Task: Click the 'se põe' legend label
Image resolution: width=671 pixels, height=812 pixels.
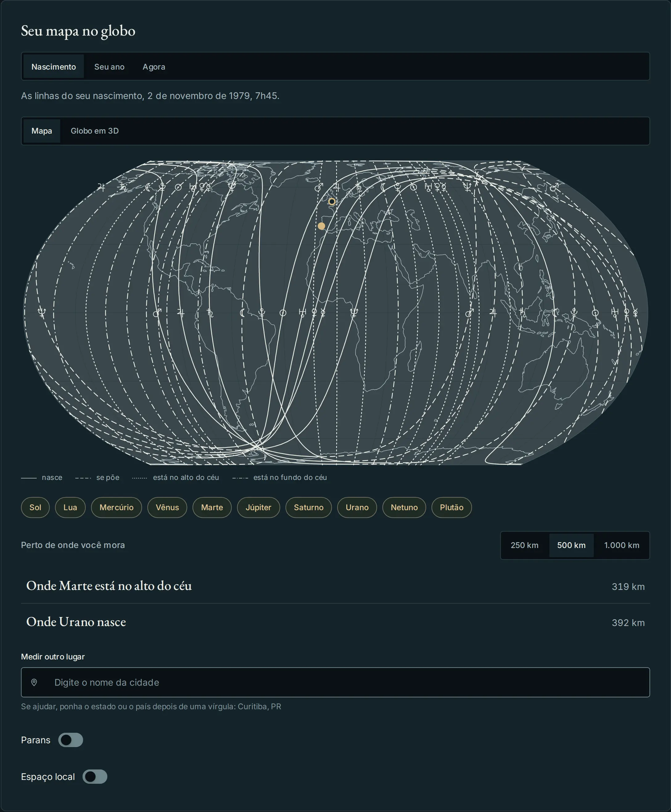Action: tap(108, 478)
